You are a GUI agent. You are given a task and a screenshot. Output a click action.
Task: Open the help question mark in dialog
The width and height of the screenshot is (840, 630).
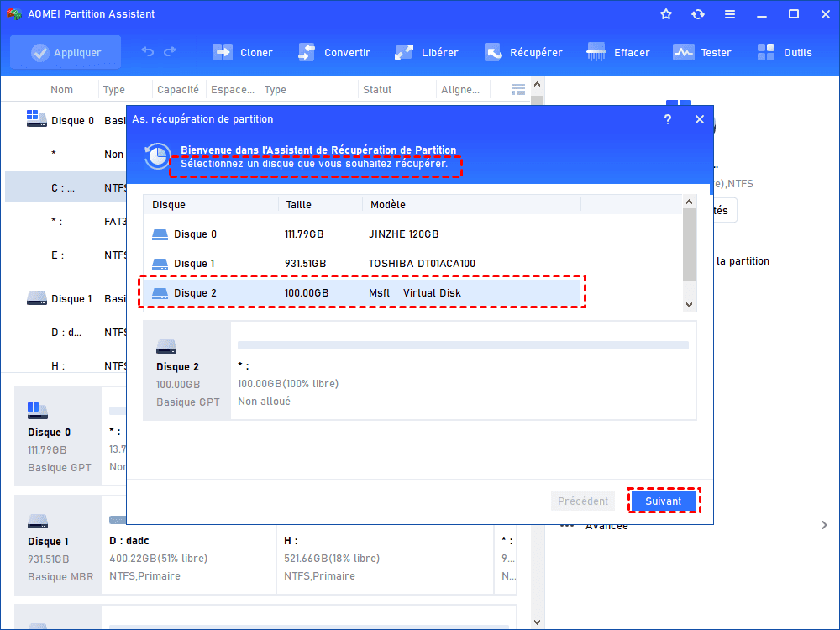point(668,119)
